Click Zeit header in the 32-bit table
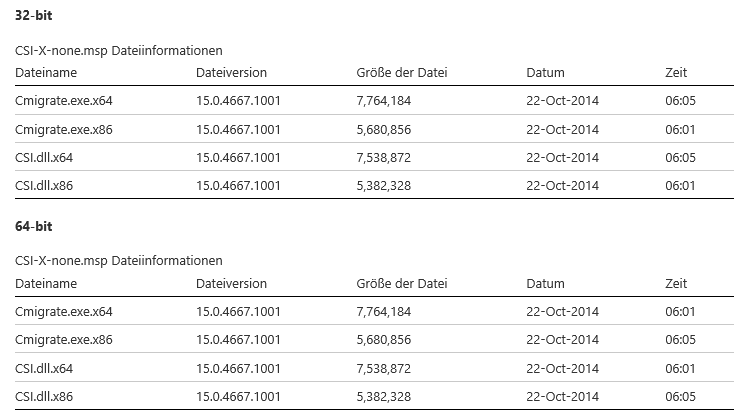743x419 pixels. tap(676, 72)
